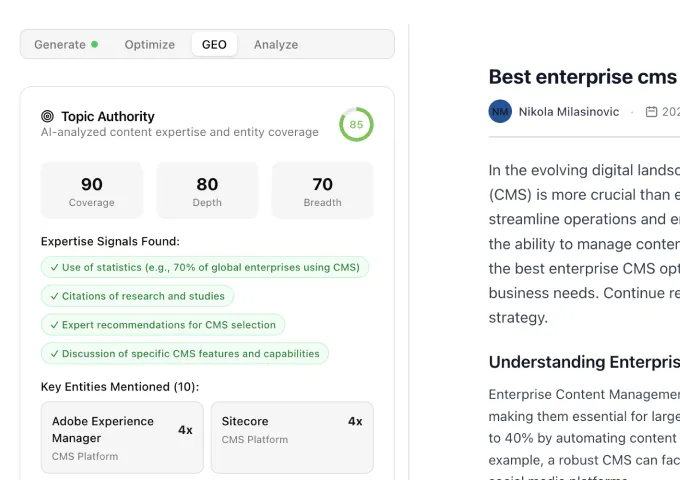
Task: Click the Topic Authority target icon
Action: [x=48, y=117]
